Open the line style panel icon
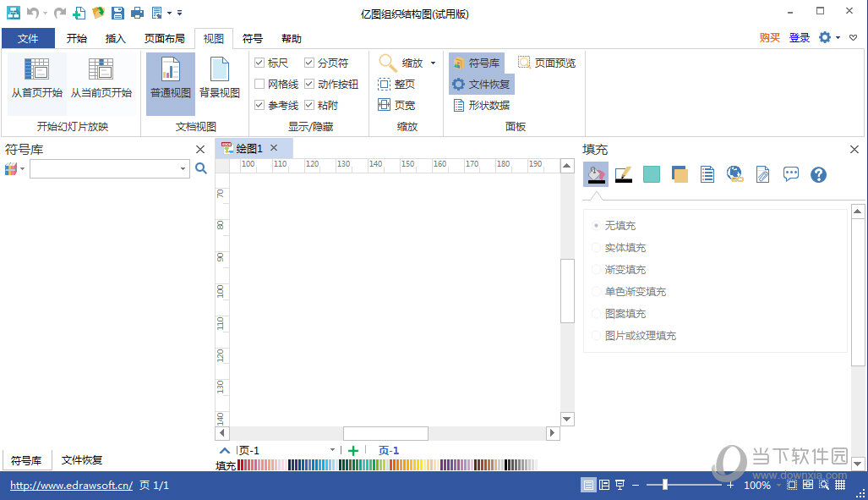 pyautogui.click(x=624, y=174)
